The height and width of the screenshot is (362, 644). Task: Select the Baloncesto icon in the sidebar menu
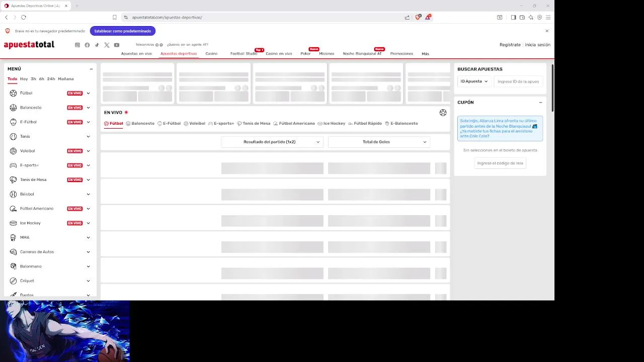coord(13,108)
